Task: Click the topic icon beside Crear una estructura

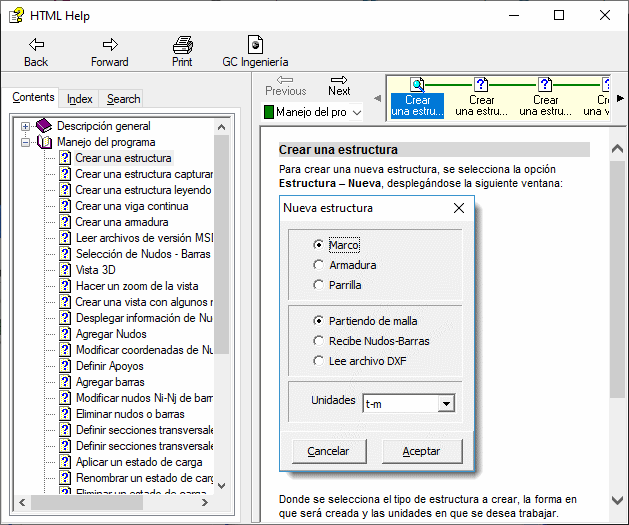Action: pos(65,158)
